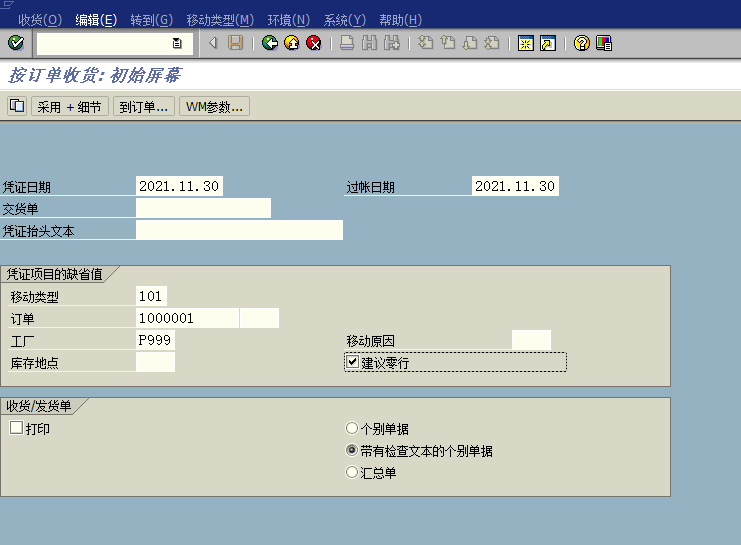This screenshot has width=741, height=545.
Task: Click the 按订单收货: 初始屏幕 title text
Action: 95,75
